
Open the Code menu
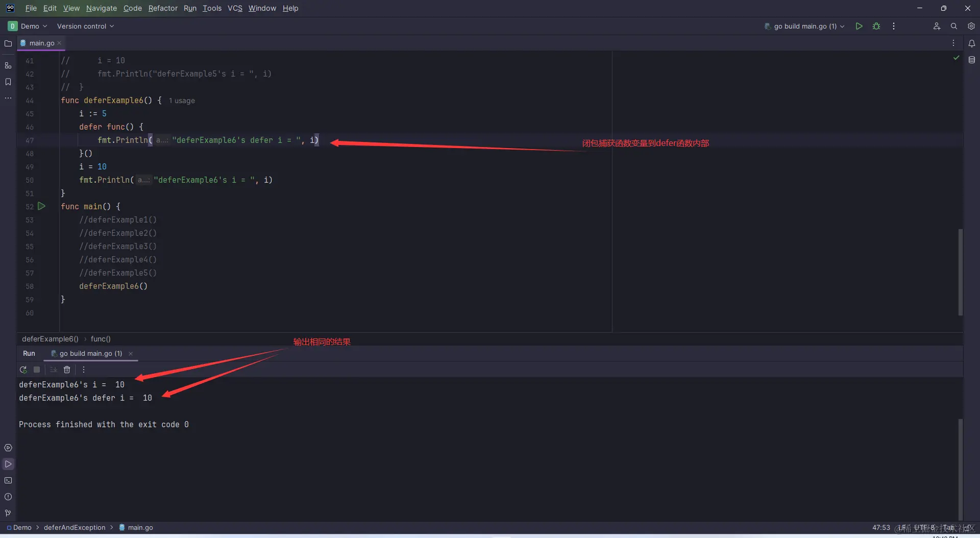[x=133, y=8]
